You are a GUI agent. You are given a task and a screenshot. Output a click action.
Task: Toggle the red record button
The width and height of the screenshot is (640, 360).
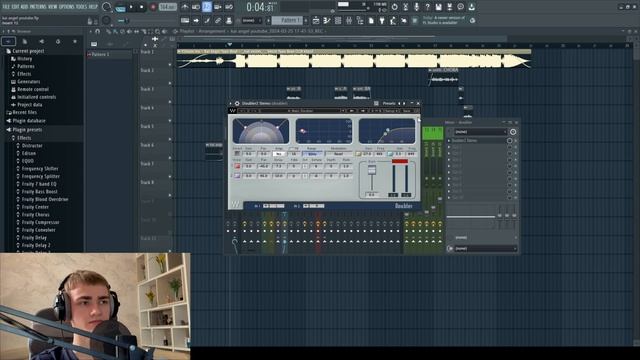point(153,7)
